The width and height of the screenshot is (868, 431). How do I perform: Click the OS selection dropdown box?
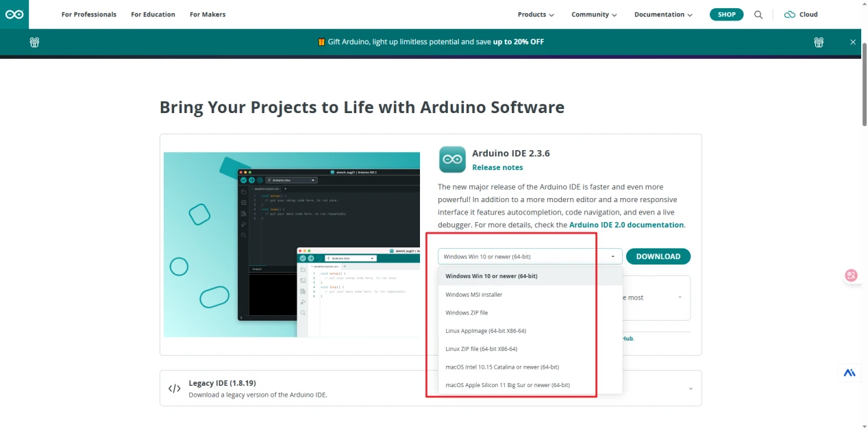[x=530, y=256]
